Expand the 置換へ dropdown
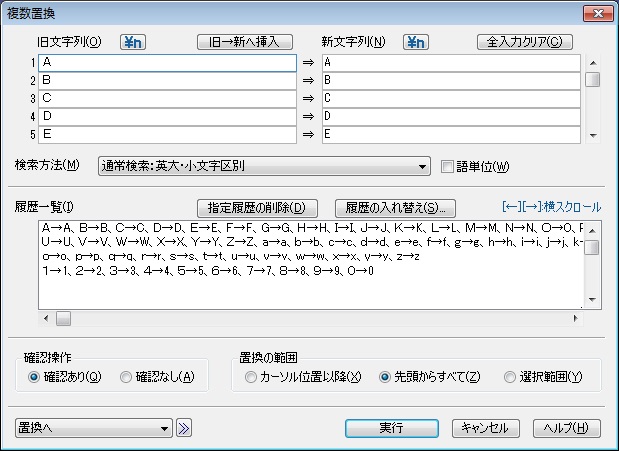This screenshot has height=451, width=619. coord(165,428)
